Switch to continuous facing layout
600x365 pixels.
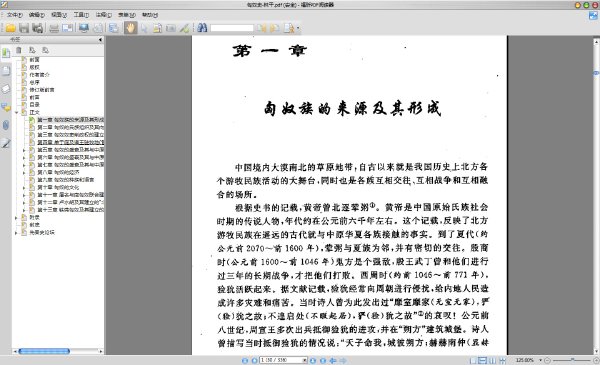pos(502,360)
